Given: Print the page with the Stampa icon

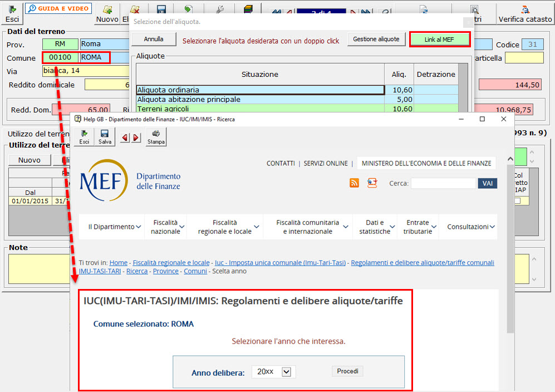Looking at the screenshot, I should (156, 136).
